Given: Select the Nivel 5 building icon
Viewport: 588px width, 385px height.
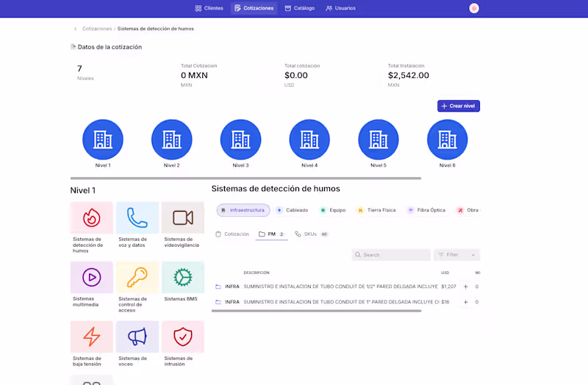Looking at the screenshot, I should click(379, 140).
